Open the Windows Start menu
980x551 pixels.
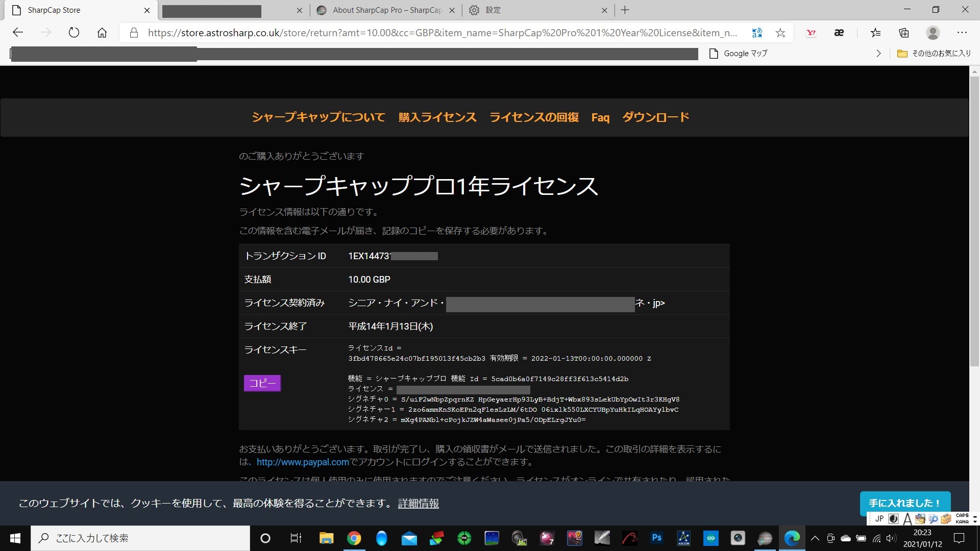click(15, 538)
